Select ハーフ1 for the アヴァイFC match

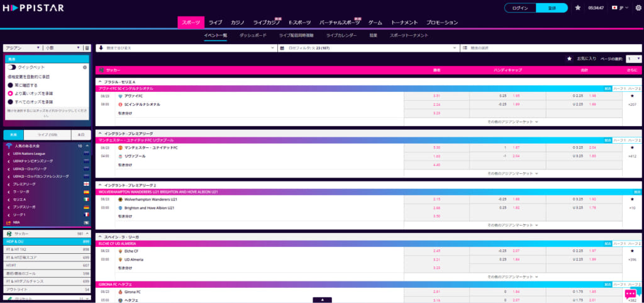pos(619,88)
